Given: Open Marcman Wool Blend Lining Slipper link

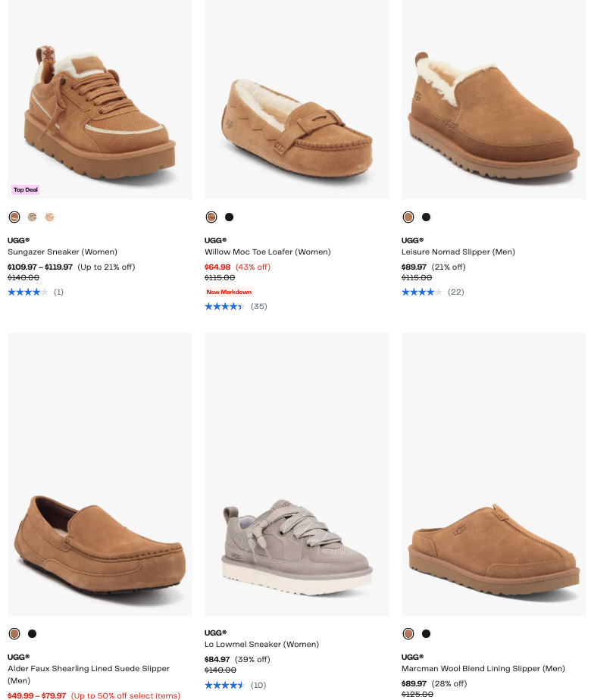Looking at the screenshot, I should pos(483,669).
